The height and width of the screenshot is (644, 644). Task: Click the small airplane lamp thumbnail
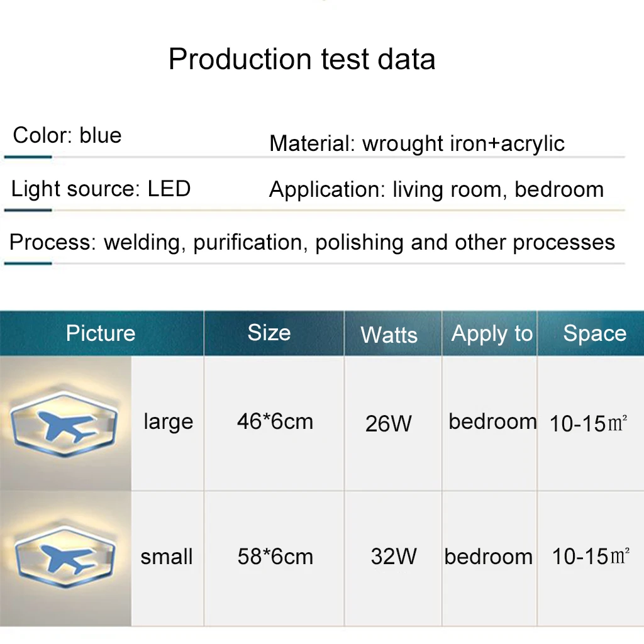[x=65, y=557]
